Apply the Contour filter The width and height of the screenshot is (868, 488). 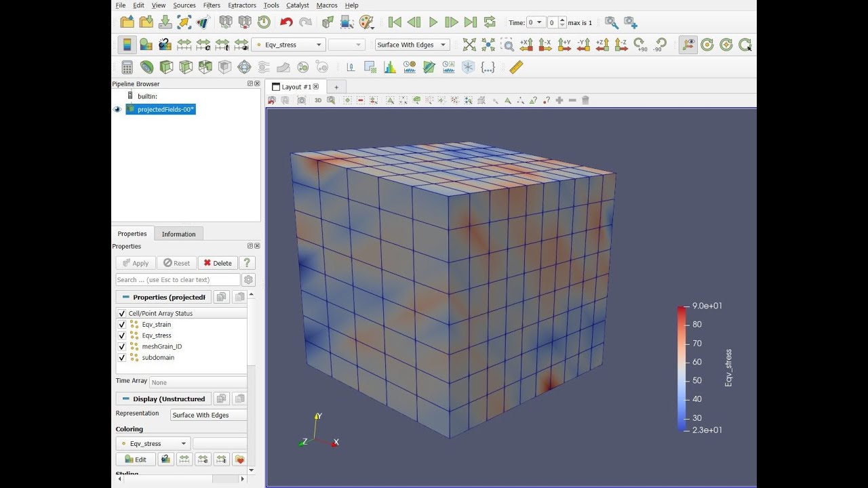tap(146, 67)
